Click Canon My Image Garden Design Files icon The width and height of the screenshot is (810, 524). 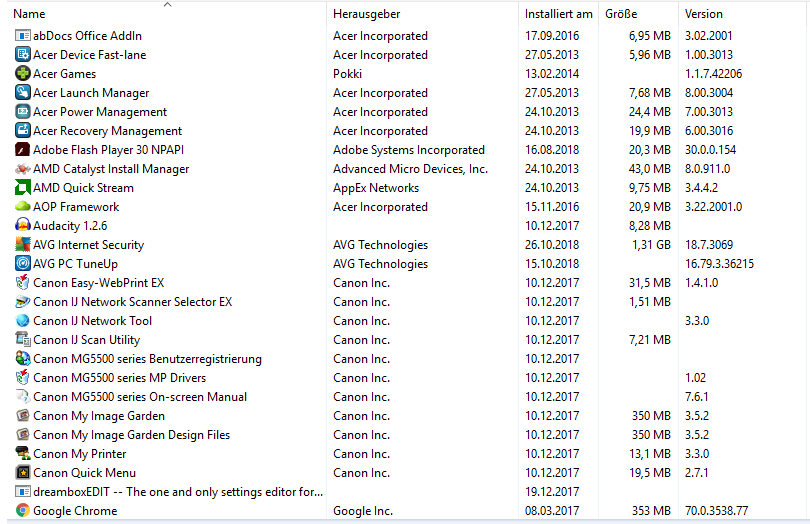click(x=23, y=435)
